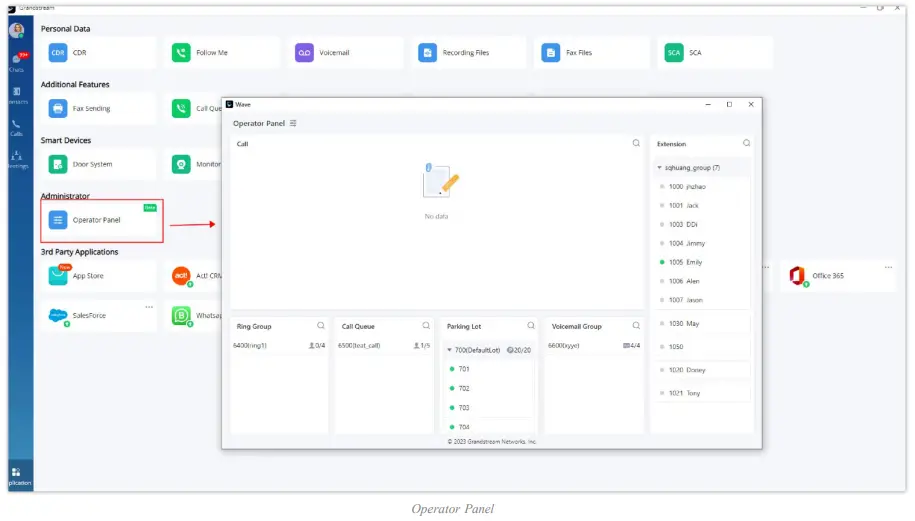Collapse the 700(DefaultLot) parking lot

tap(449, 350)
